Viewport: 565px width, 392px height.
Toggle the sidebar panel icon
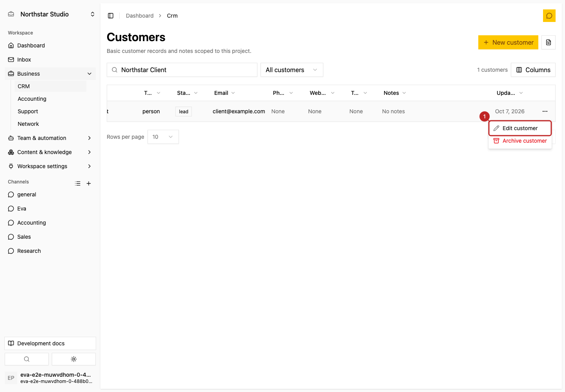point(111,16)
